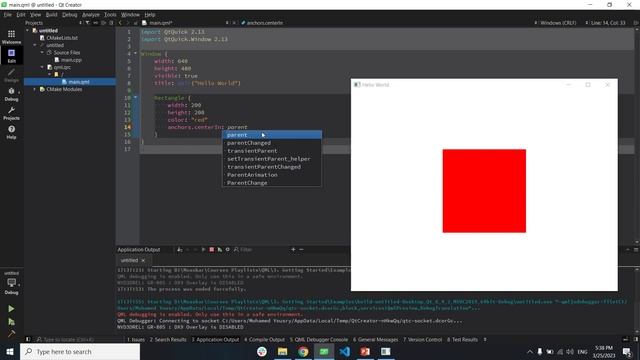Open the 1 Issues output pane

[x=136, y=340]
